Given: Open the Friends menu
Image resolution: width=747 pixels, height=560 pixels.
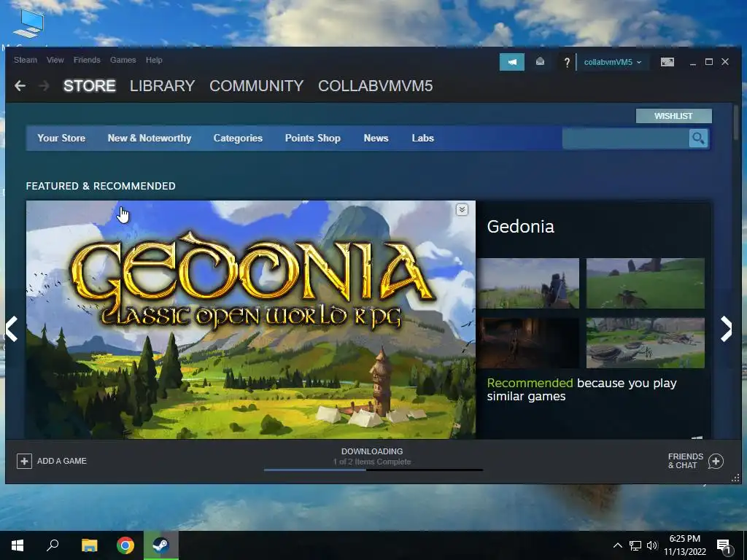Looking at the screenshot, I should coord(87,60).
